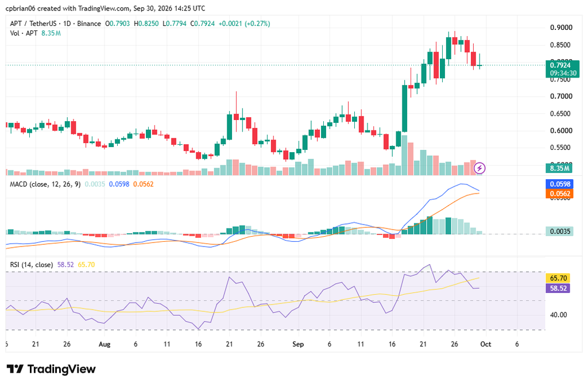Click the blue 0.0598 MACD legend value

(x=119, y=184)
